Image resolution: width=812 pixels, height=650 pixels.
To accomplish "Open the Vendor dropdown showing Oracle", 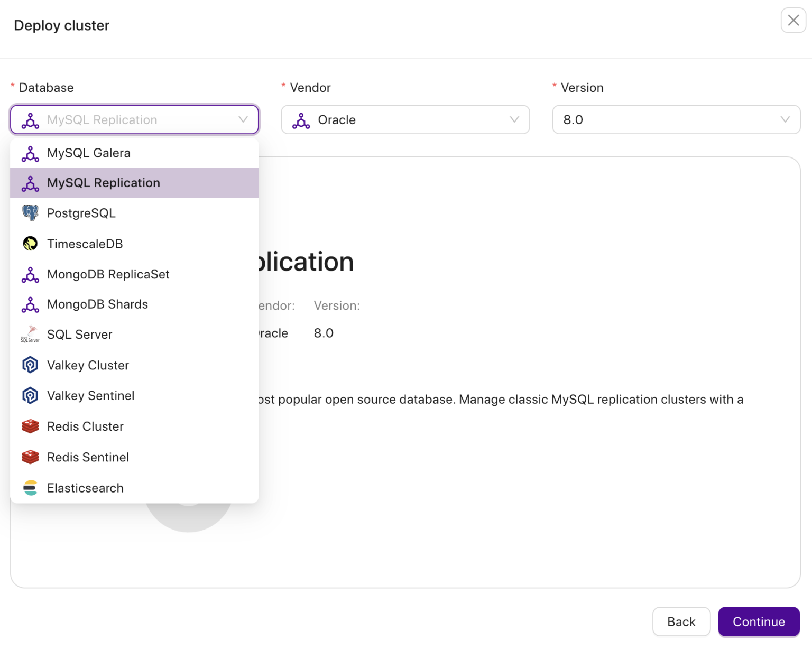I will 405,120.
